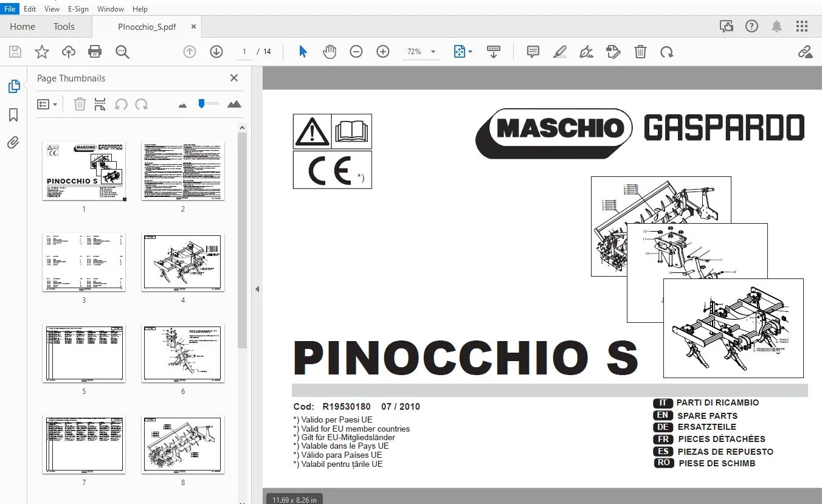Click the thumbnails panel scroll up arrow

click(242, 128)
